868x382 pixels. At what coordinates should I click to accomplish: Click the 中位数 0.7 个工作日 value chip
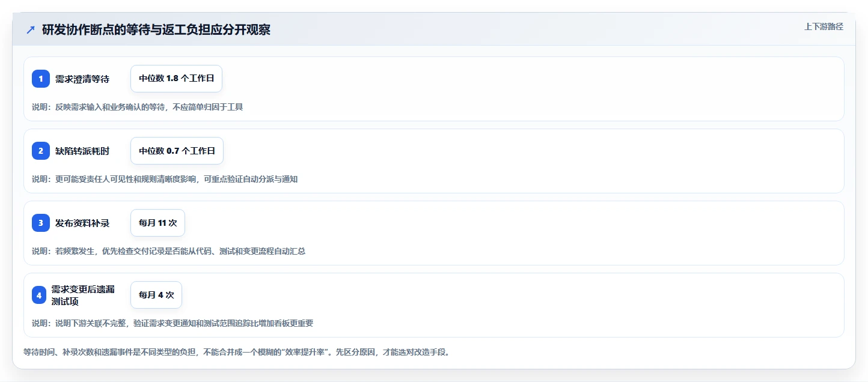coord(177,151)
